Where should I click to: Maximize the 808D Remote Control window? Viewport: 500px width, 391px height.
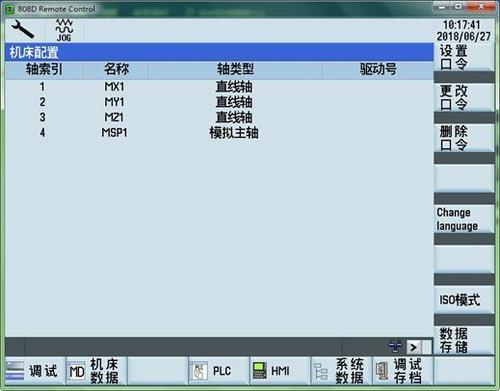tap(459, 7)
